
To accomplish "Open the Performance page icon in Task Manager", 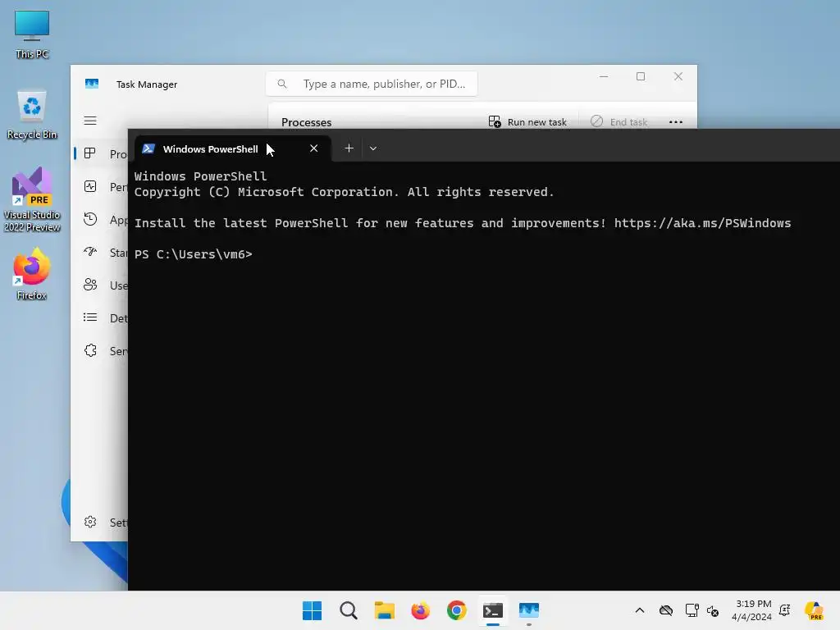I will coord(90,186).
